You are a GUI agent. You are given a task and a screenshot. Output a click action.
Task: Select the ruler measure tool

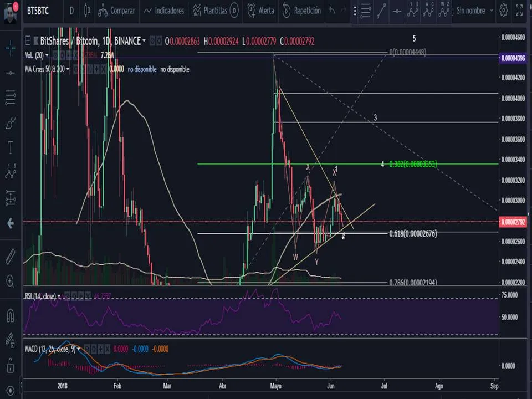(x=11, y=257)
